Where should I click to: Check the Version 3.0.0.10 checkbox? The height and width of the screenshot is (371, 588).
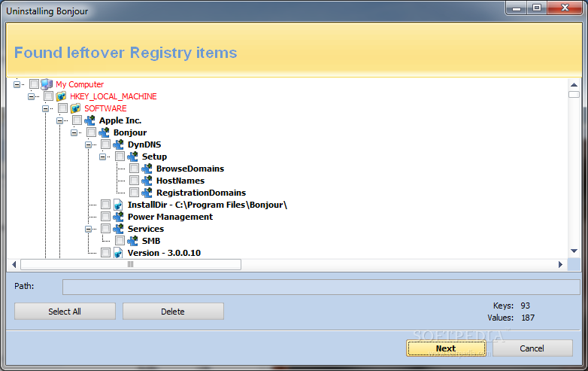105,252
